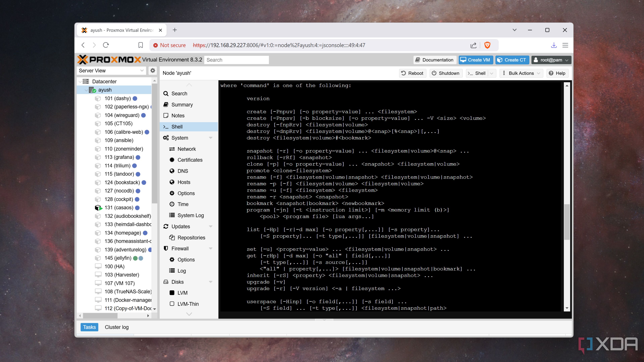644x362 pixels.
Task: Collapse the Datacenter tree node
Action: 80,81
